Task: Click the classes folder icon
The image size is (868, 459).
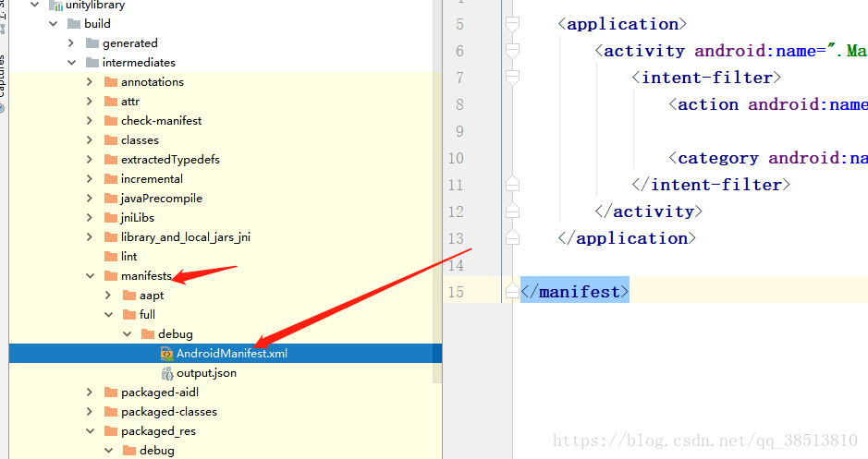Action: point(111,139)
